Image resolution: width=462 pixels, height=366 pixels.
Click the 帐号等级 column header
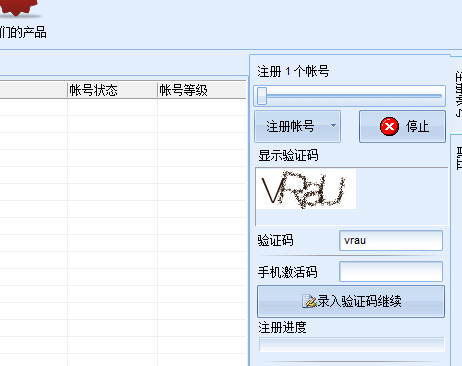[202, 90]
